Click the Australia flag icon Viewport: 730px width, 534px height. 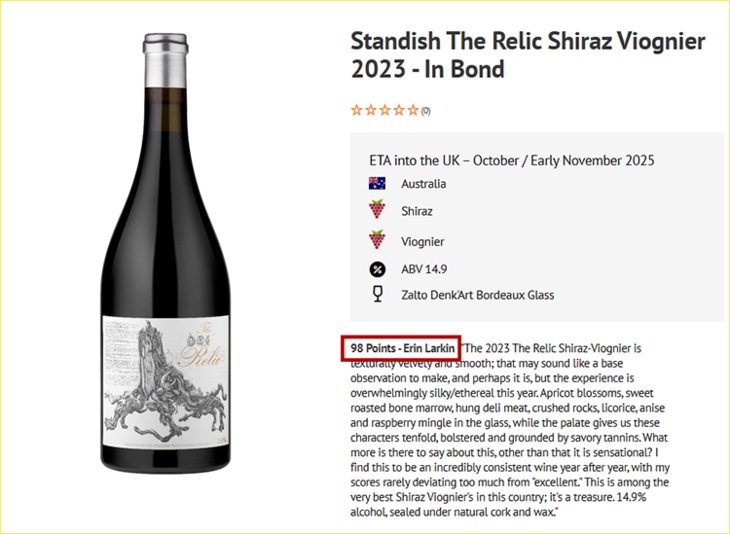click(x=377, y=184)
